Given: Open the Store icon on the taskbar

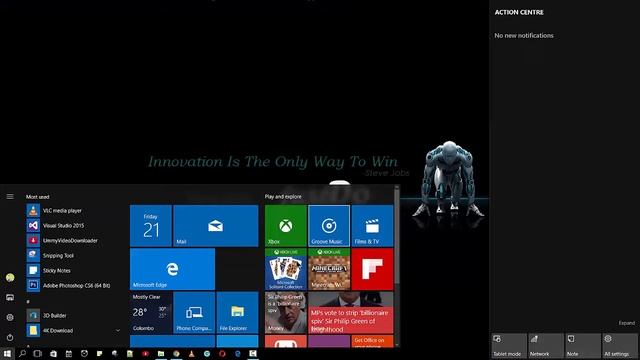Looking at the screenshot, I should point(53,353).
